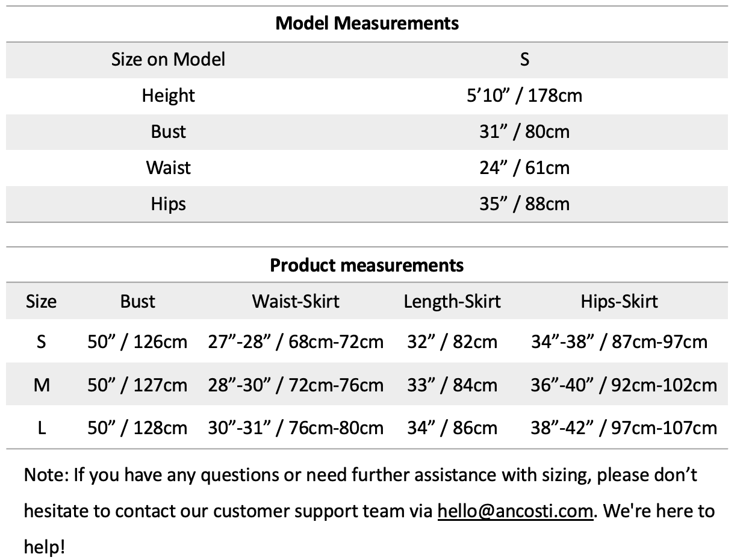Click the 50" / 126cm bust cell

(137, 342)
